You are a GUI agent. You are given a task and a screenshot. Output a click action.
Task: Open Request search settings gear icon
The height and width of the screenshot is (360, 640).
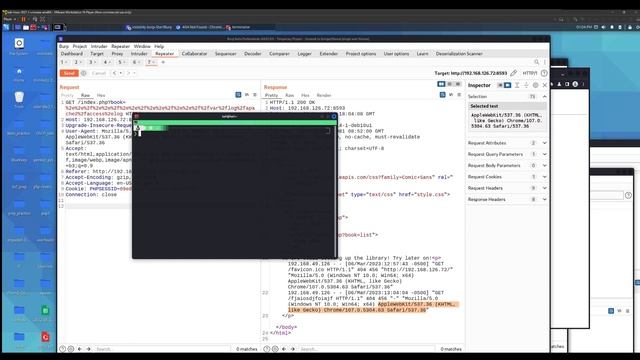[71, 349]
